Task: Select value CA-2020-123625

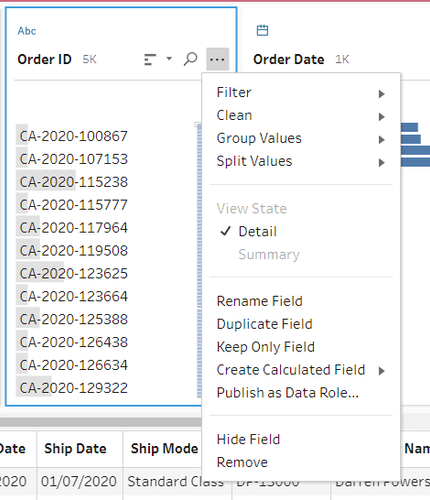Action: (x=73, y=274)
